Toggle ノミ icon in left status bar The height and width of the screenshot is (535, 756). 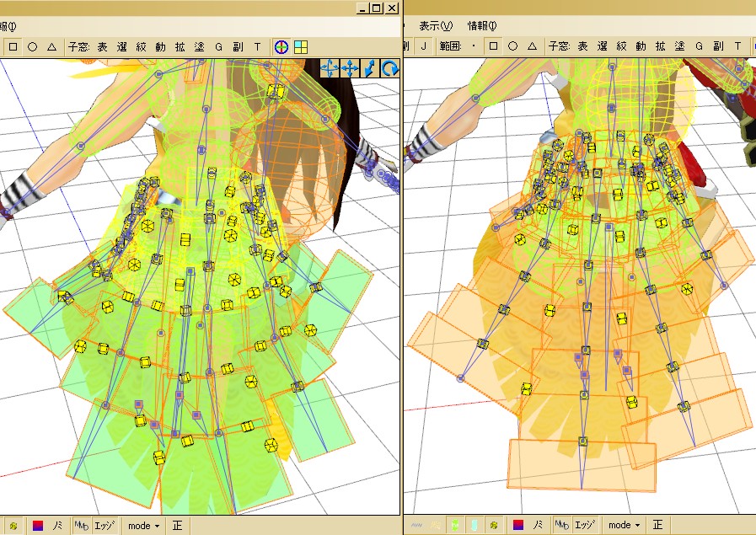[x=57, y=526]
